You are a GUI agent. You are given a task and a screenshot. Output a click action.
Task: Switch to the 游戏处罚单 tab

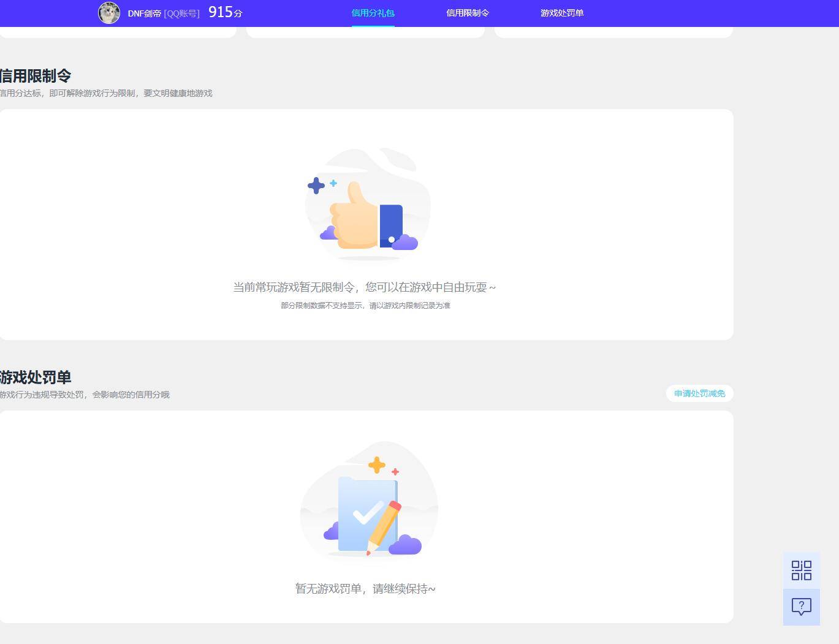(561, 13)
